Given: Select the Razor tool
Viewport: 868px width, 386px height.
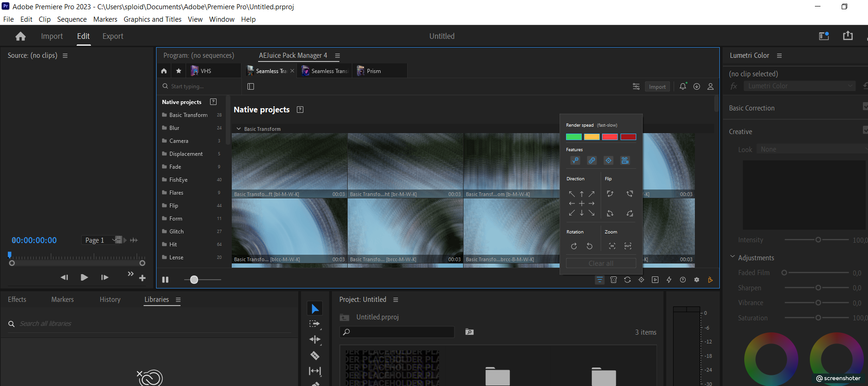Looking at the screenshot, I should (x=315, y=355).
